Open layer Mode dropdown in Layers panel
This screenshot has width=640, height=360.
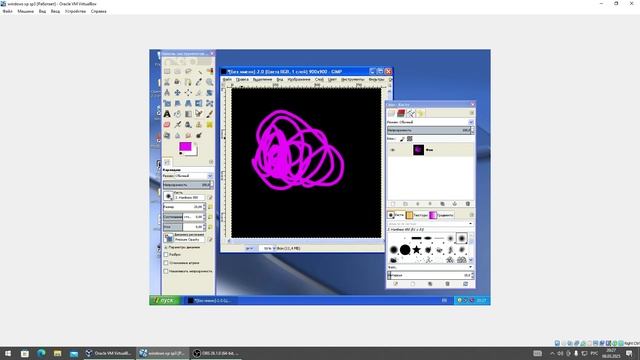[x=430, y=122]
